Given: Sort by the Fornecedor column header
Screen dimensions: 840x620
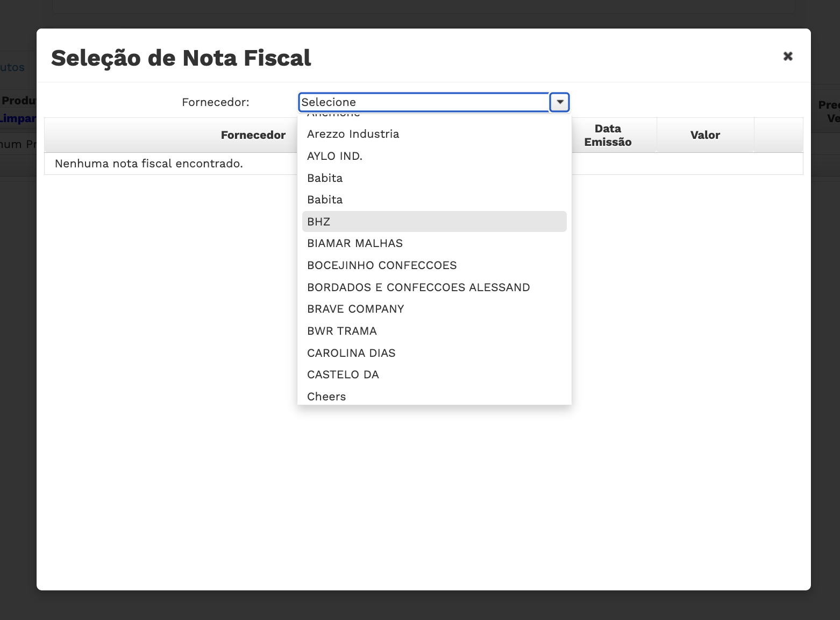Looking at the screenshot, I should [x=253, y=135].
